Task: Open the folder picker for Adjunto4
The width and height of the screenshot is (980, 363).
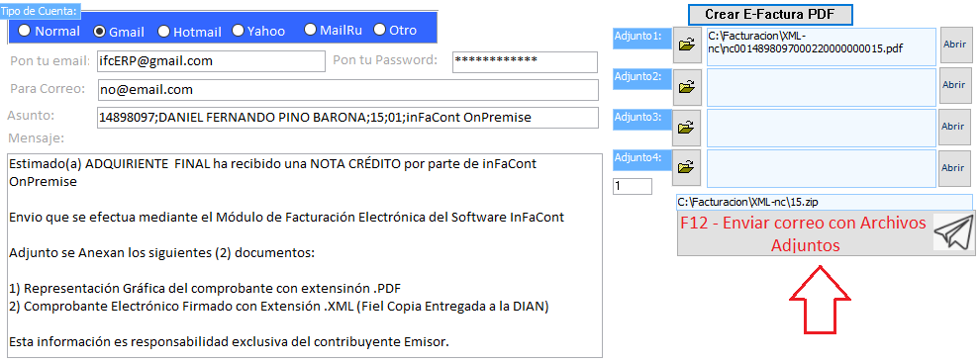Action: click(x=688, y=167)
